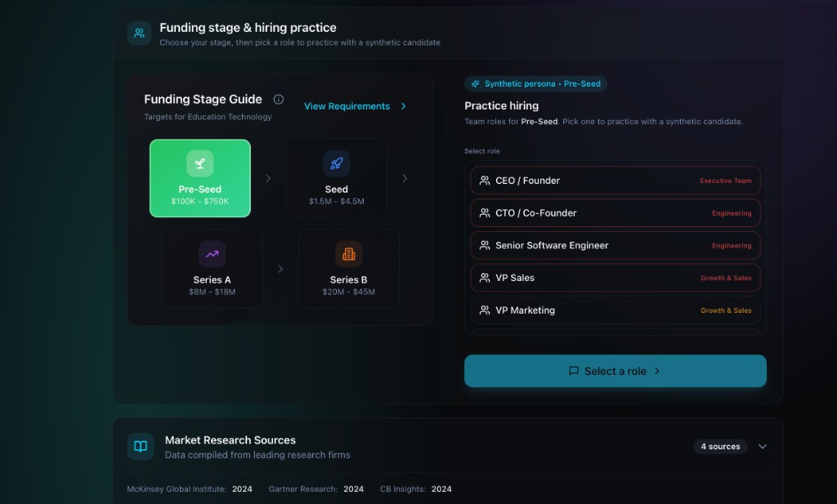Screen dimensions: 837x504
Task: Click the chevron arrow after the Series A card
Action: (280, 269)
